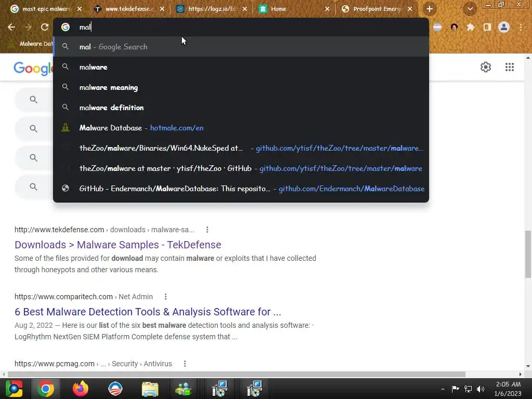Open more options for pcmag result
Screen dimensions: 532x399
pos(184,364)
